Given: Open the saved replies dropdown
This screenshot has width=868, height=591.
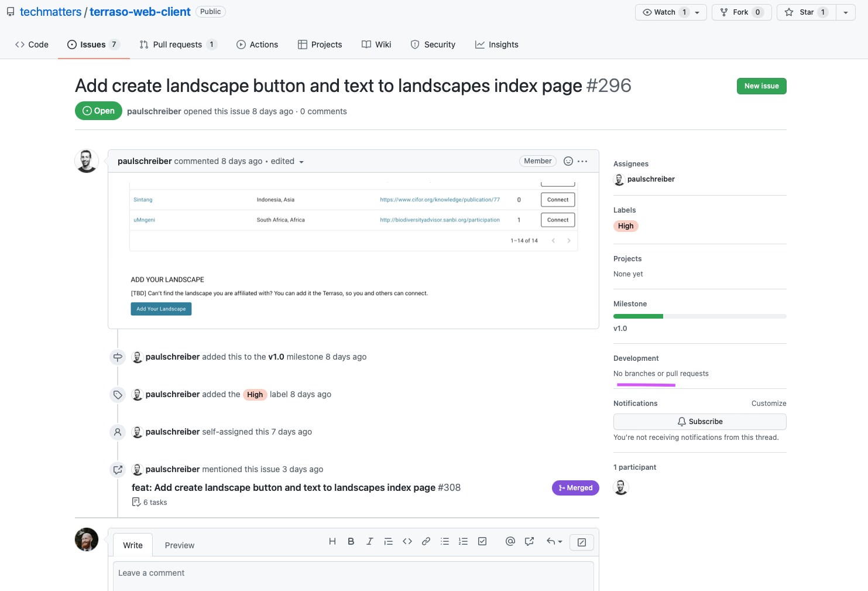Looking at the screenshot, I should click(x=554, y=542).
